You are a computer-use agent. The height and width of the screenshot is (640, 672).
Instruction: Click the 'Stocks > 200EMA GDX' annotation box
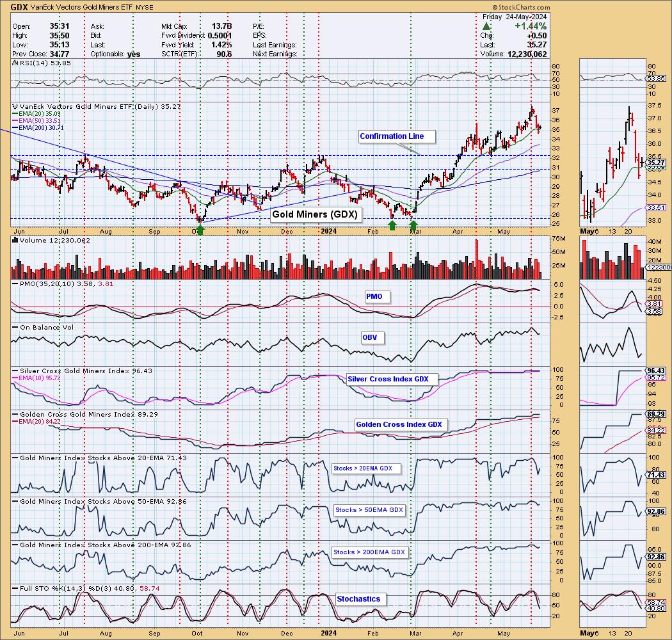pos(370,552)
